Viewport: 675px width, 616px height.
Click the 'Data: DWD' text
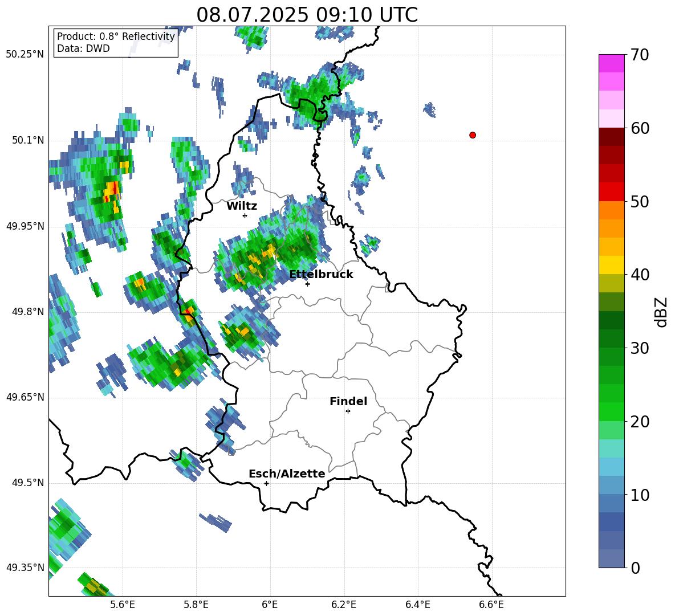click(83, 48)
